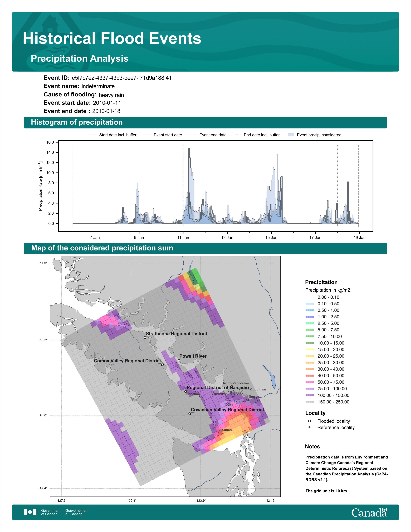Screen dimensions: 411x532
Task: Click the 11 Jan precipitation peak bar
Action: pyautogui.click(x=189, y=186)
